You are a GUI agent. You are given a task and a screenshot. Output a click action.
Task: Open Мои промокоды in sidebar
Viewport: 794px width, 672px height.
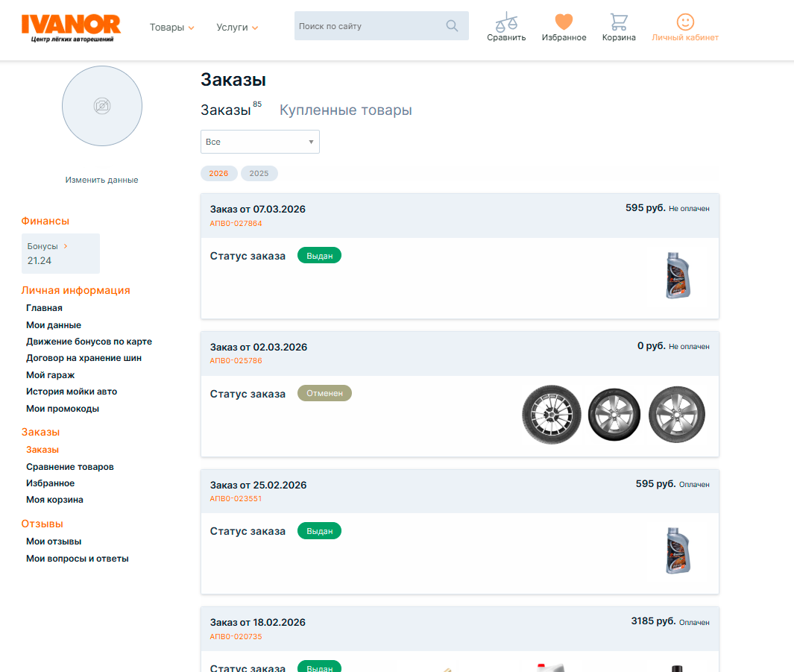[x=63, y=409]
